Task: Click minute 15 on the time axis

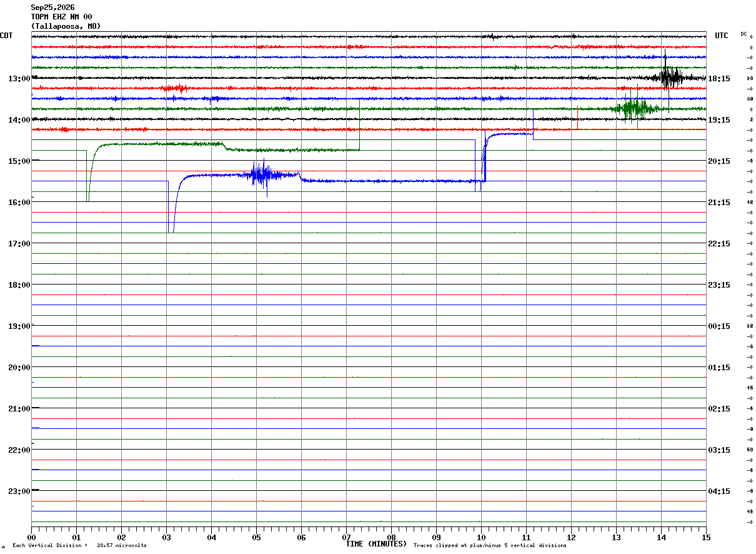Action: pos(706,537)
